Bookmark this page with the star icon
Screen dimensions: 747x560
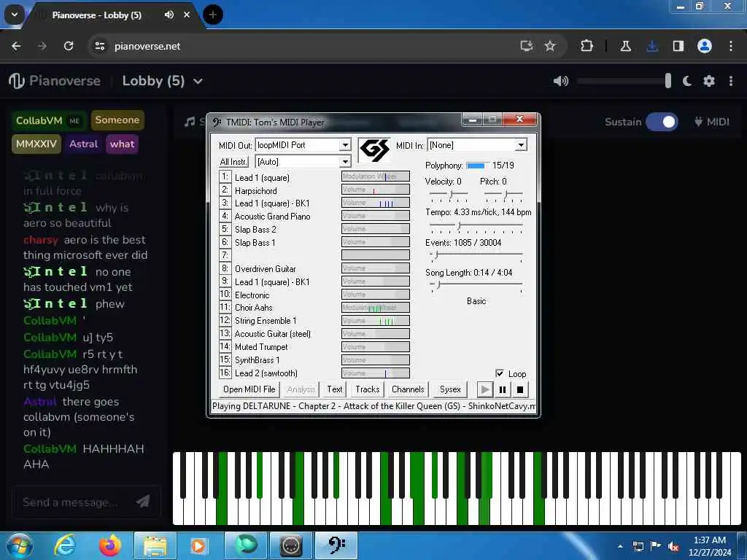[550, 46]
